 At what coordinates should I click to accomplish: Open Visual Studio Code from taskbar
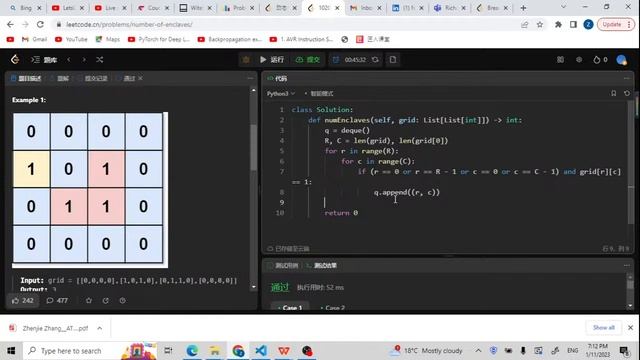(x=261, y=351)
